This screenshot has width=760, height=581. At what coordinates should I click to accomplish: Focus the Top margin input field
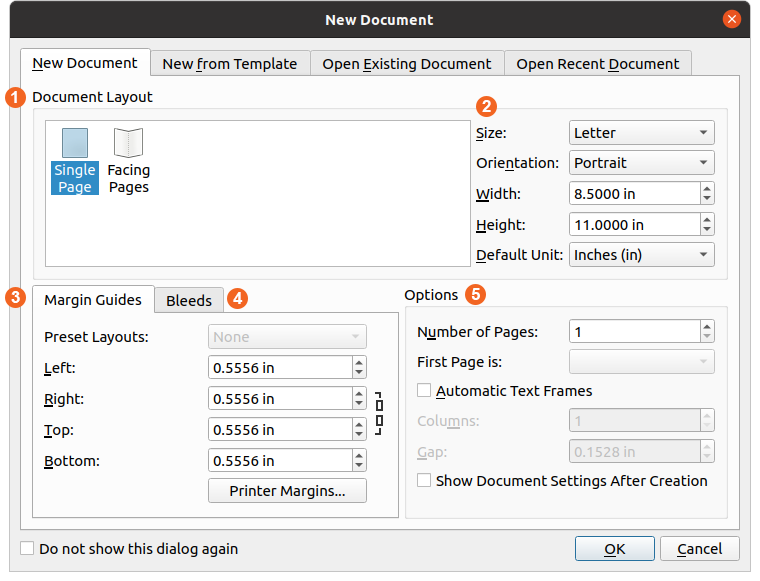(281, 430)
